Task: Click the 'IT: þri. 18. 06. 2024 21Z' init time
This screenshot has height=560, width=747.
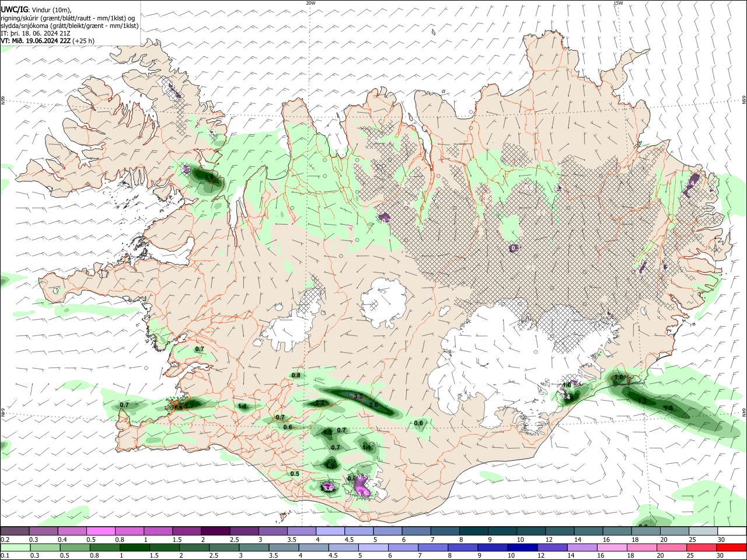Action: (x=36, y=33)
